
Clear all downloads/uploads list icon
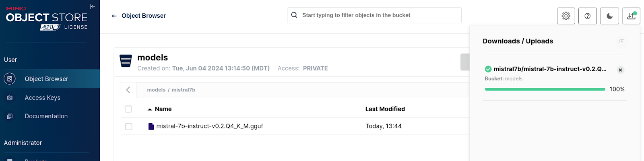click(621, 41)
